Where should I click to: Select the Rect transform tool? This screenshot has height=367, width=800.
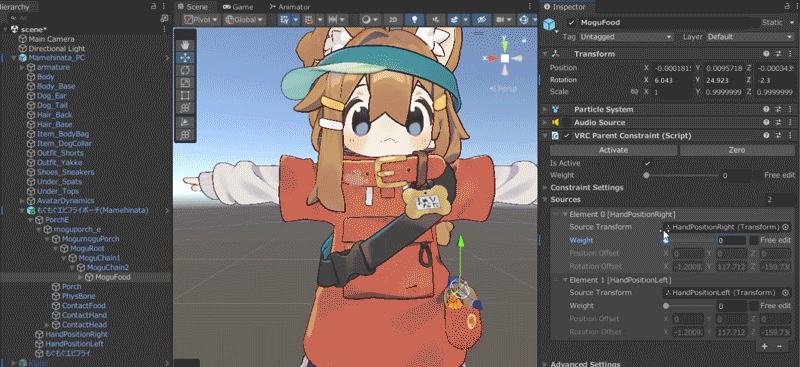[x=185, y=95]
